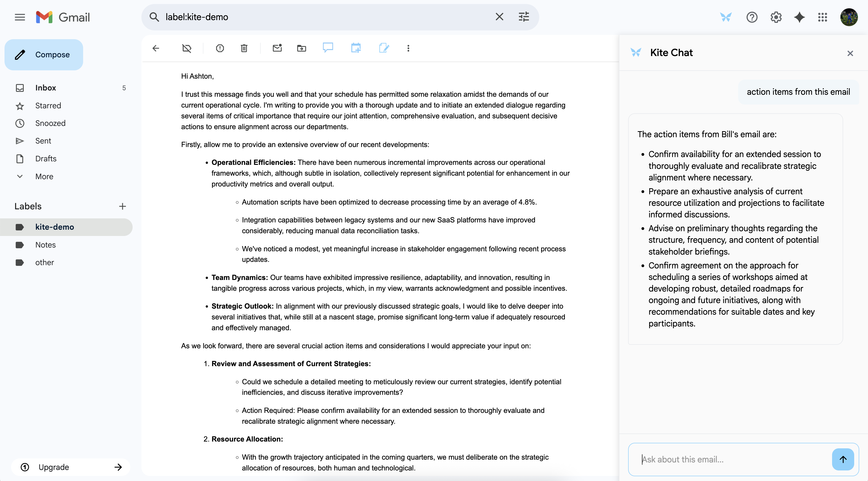Focus the Ask about this email field
The image size is (868, 481).
[x=731, y=459]
